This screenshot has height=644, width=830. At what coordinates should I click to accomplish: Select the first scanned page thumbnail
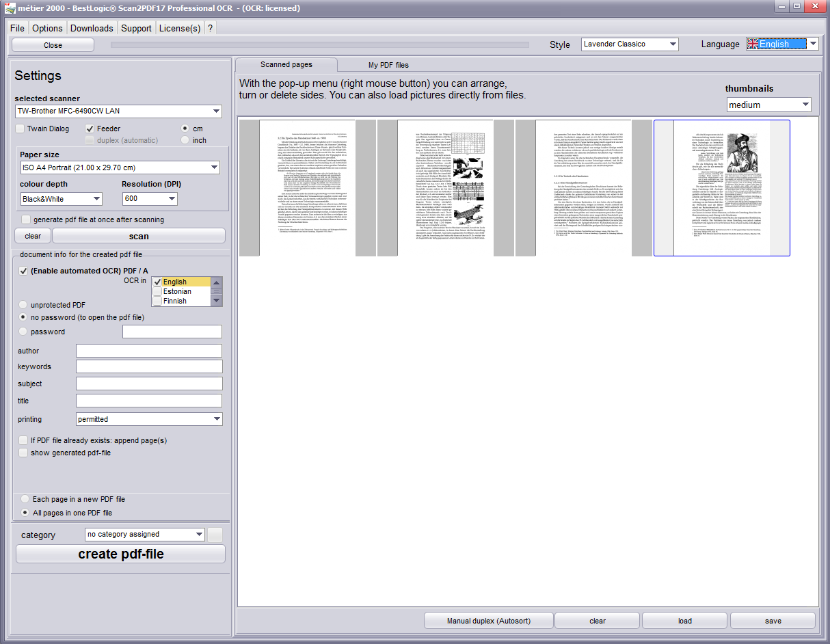pyautogui.click(x=307, y=188)
